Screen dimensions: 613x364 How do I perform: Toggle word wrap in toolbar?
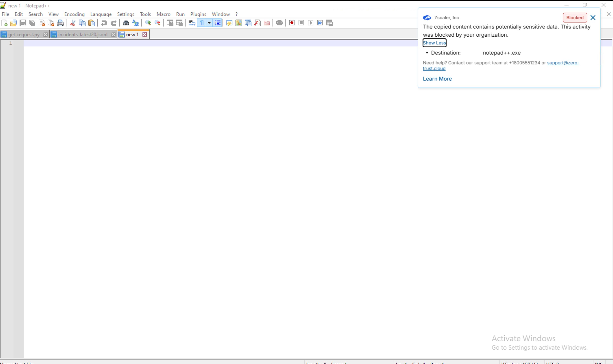[192, 23]
